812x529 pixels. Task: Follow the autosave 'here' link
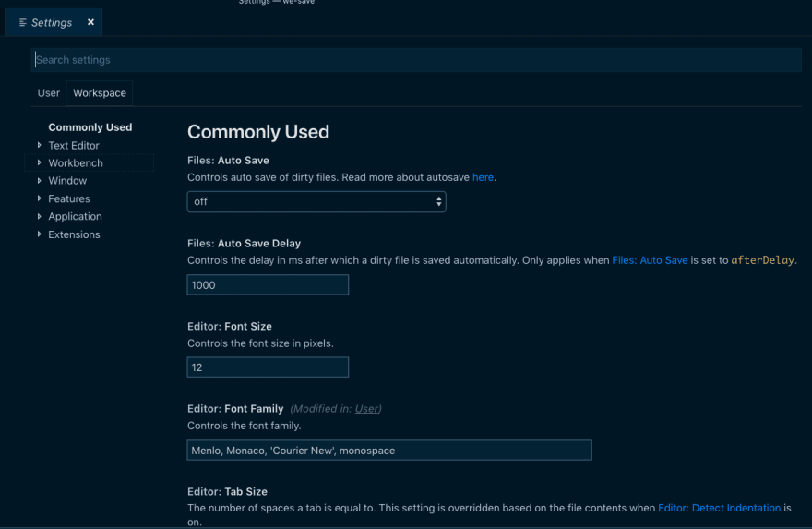coord(483,177)
